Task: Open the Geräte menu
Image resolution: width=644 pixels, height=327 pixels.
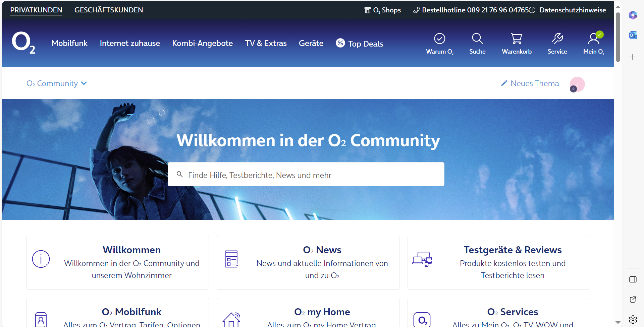Action: 311,43
